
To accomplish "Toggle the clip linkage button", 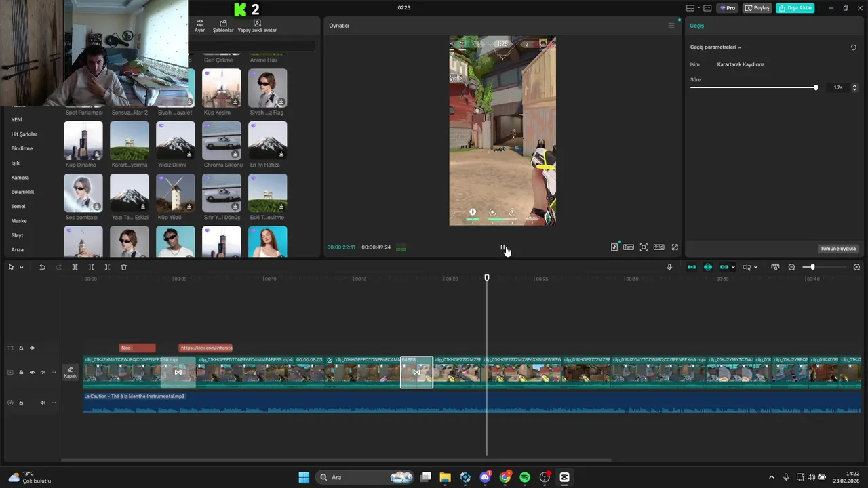I will tap(724, 267).
